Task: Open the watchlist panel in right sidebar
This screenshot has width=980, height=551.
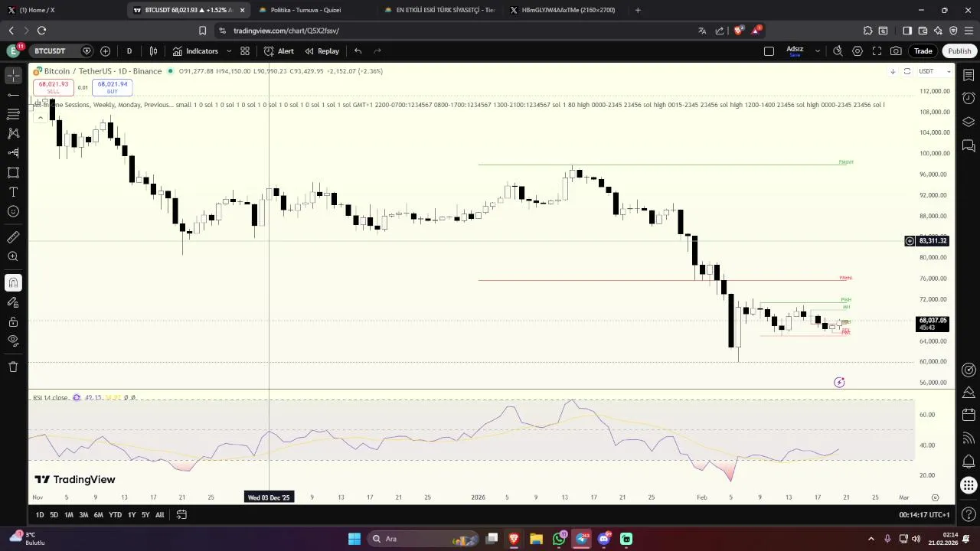Action: [969, 75]
